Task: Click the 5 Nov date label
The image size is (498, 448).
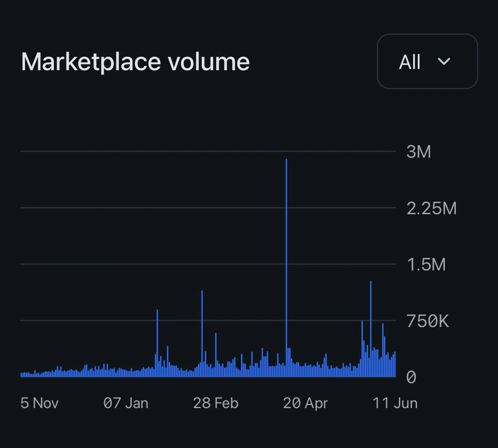Action: 39,403
